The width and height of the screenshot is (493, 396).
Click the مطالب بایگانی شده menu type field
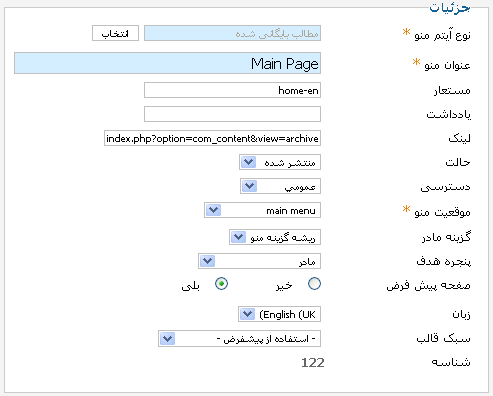(232, 33)
